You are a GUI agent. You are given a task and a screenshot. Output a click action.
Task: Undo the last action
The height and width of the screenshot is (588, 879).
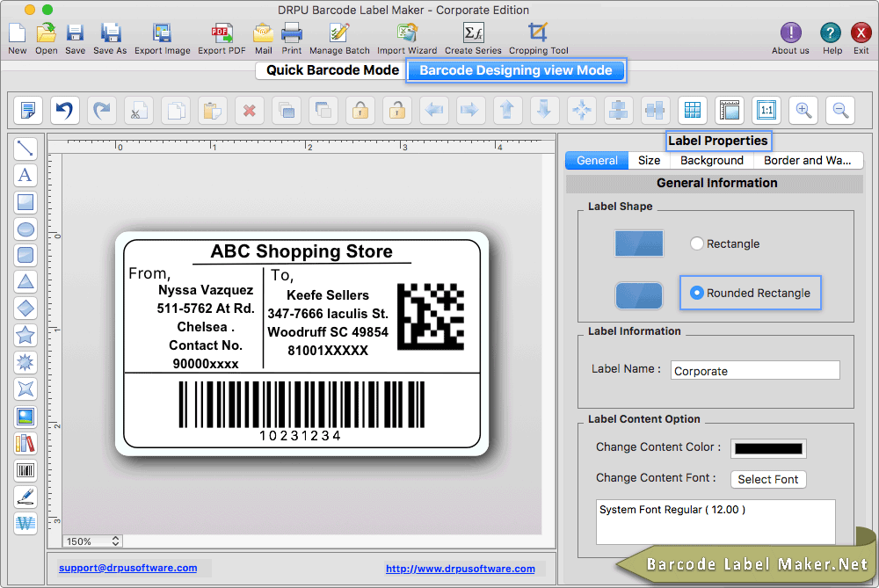point(64,110)
